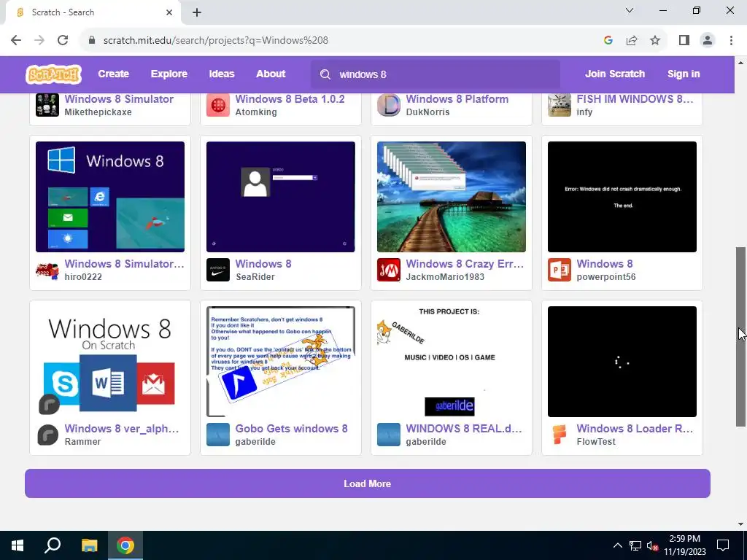This screenshot has height=560, width=747.
Task: Click powerpoint56's PowerPoint avatar icon
Action: [x=560, y=270]
